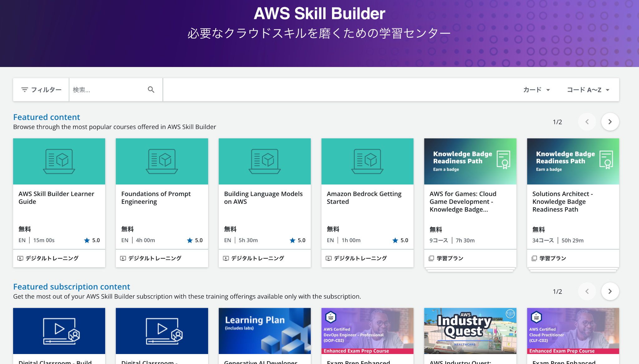The width and height of the screenshot is (639, 364).
Task: Click star rating on Learner Guide card
Action: click(x=92, y=240)
